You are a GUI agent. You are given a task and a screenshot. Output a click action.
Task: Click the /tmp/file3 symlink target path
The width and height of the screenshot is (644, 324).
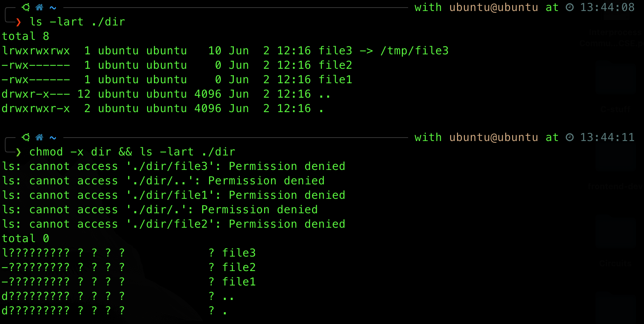pyautogui.click(x=414, y=51)
